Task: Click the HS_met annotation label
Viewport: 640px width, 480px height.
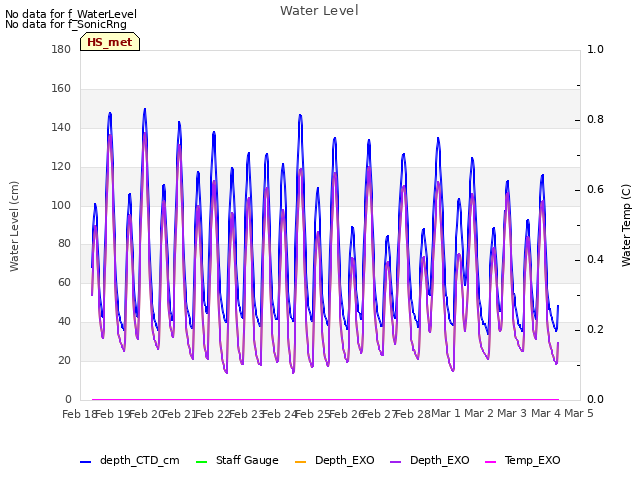Action: click(x=110, y=42)
